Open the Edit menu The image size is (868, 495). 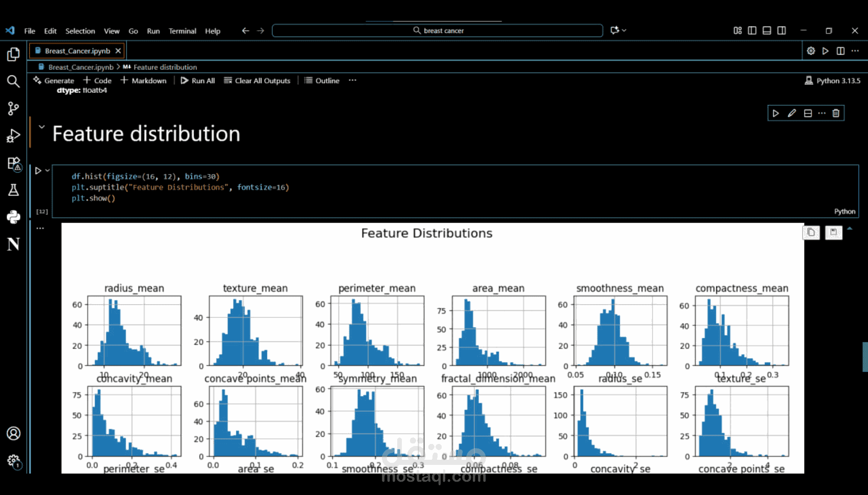(x=50, y=31)
